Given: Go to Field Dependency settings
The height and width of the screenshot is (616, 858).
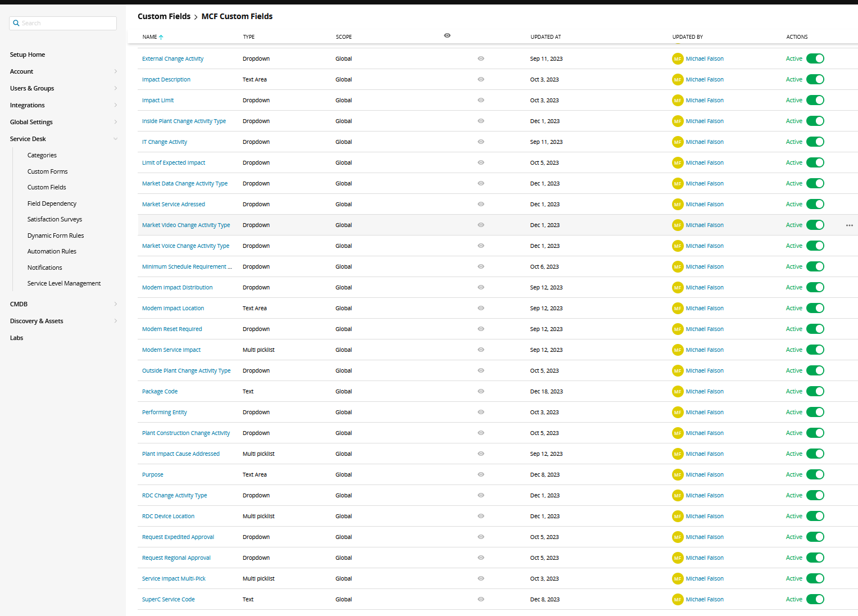Looking at the screenshot, I should (x=52, y=203).
